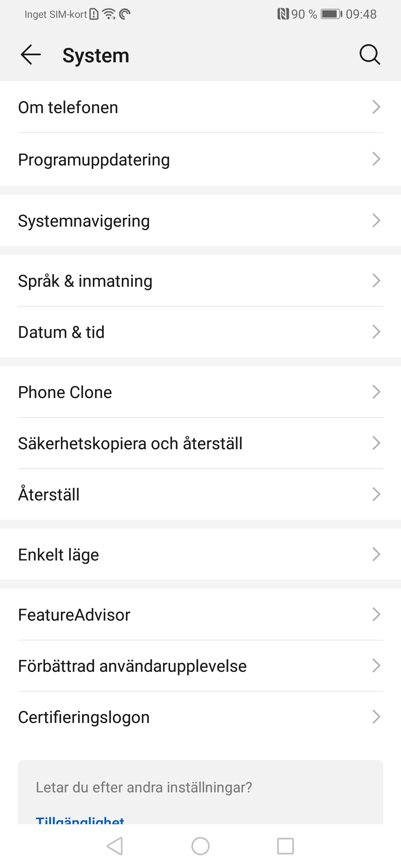Screen dimensions: 401x868
Task: Open Certifieringslogon item
Action: 84,717
